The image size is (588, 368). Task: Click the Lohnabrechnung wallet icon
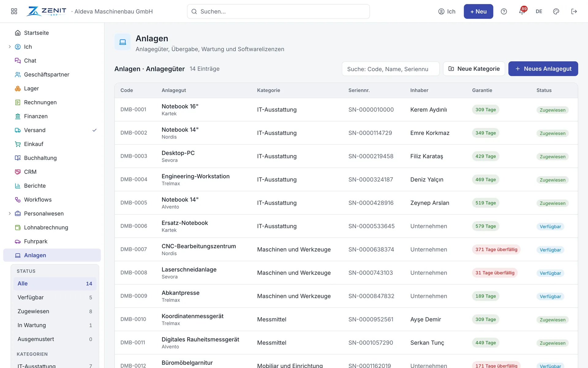point(18,228)
